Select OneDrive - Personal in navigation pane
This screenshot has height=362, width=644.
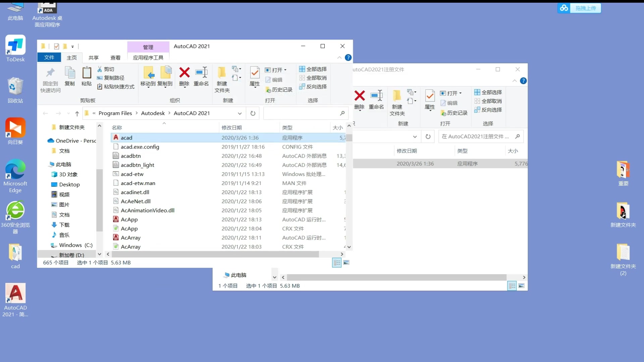[72, 141]
